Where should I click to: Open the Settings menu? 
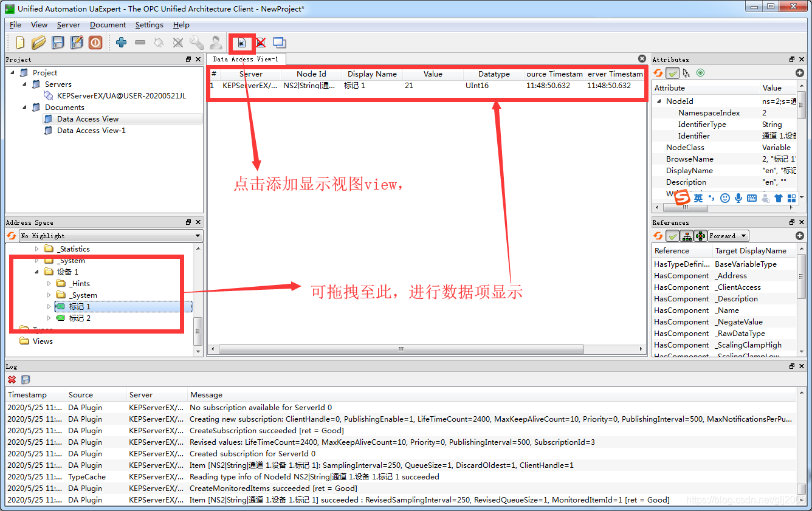coord(150,25)
